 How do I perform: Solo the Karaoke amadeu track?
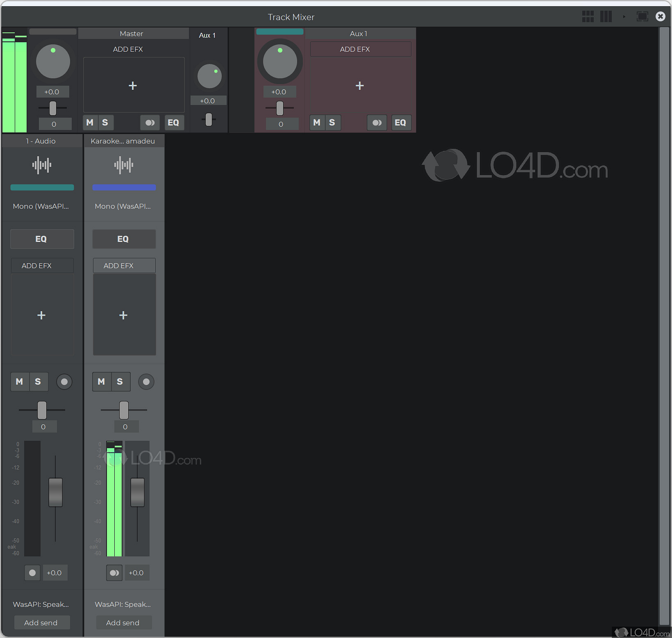coord(120,382)
